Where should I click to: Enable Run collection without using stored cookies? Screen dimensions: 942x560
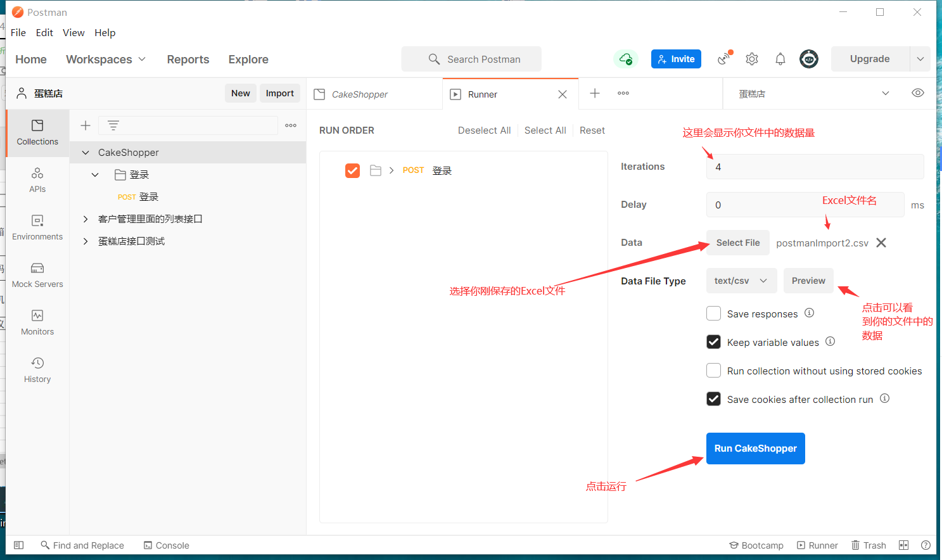pos(714,371)
